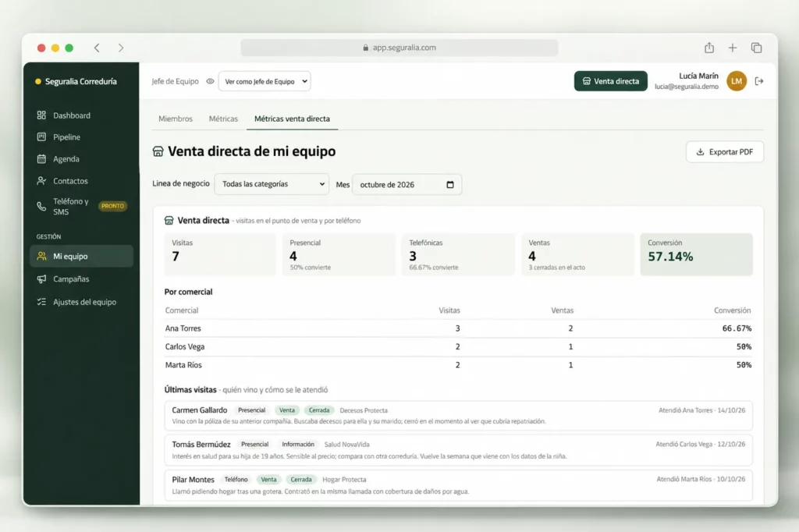Go back with browser back arrow
This screenshot has height=532, width=799.
(97, 48)
